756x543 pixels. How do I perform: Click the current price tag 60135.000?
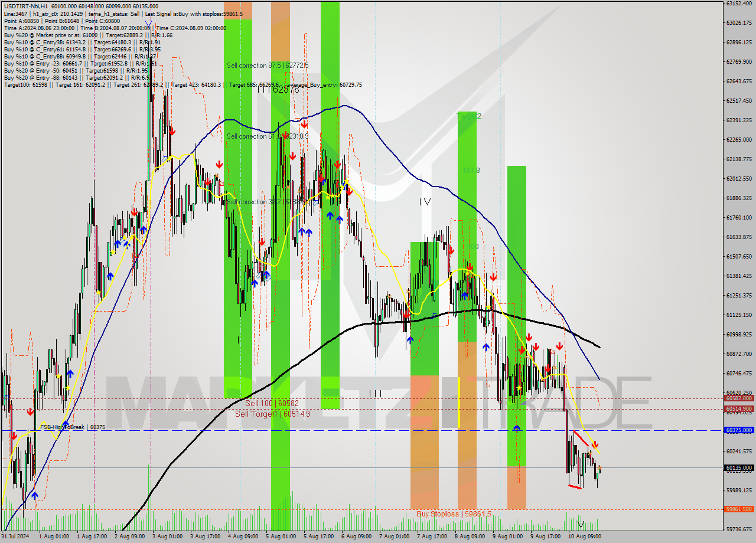(x=739, y=468)
